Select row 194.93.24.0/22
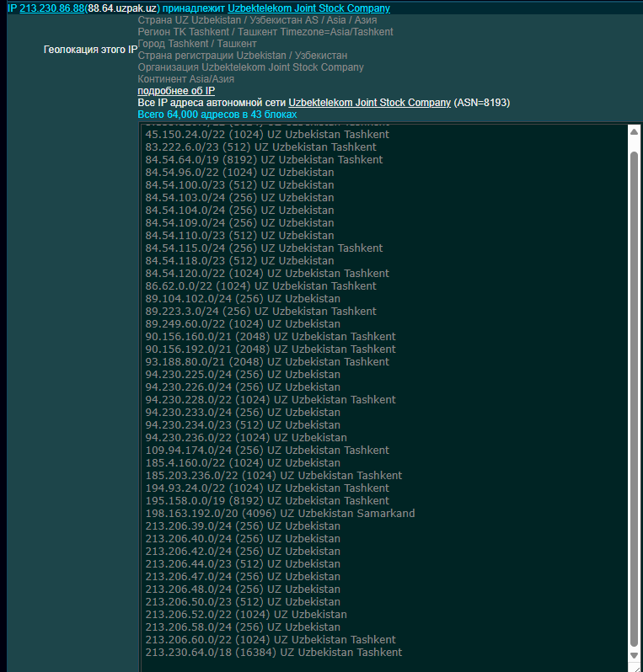Viewport: 643px width, 672px height. 267,488
